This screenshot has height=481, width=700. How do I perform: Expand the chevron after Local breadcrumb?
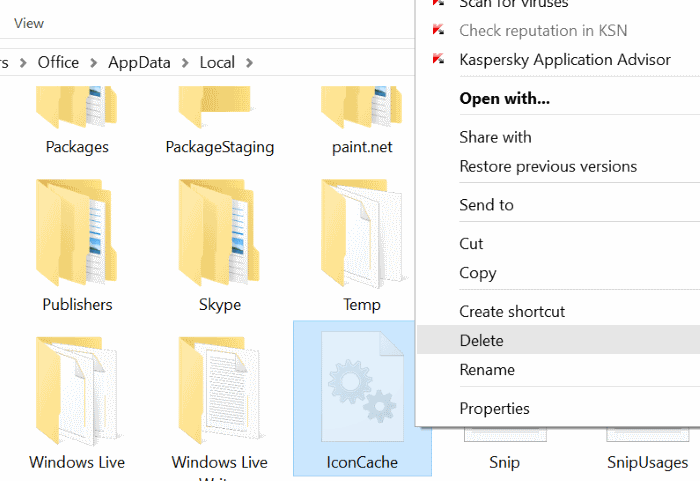[x=250, y=63]
